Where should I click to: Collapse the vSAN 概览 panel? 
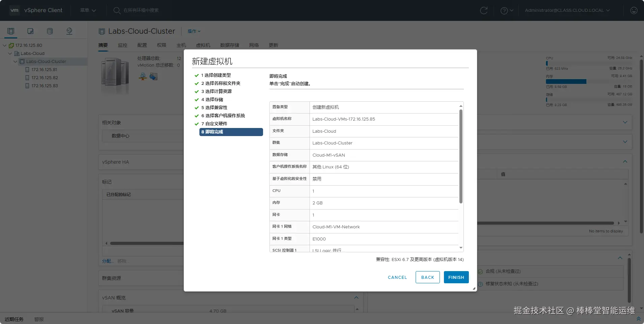point(356,298)
